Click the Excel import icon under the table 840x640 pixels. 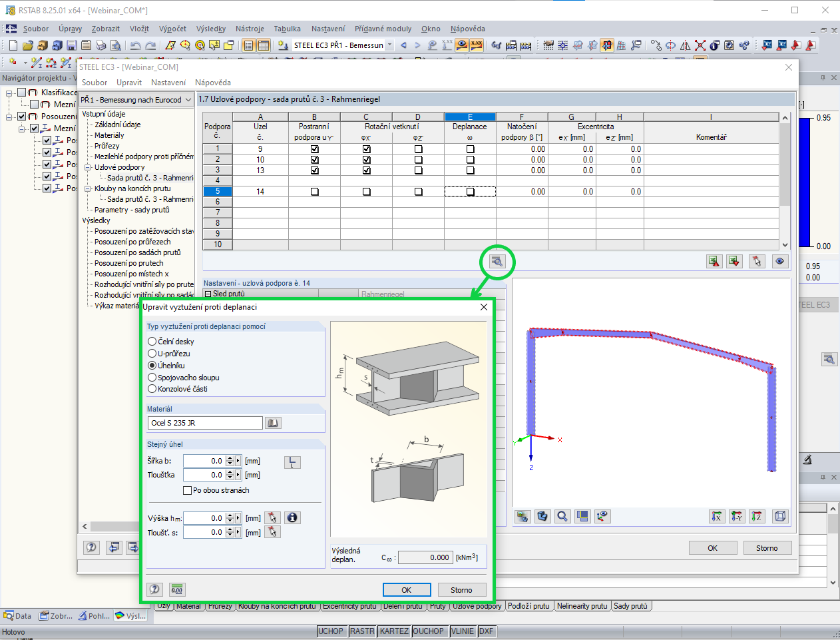734,261
